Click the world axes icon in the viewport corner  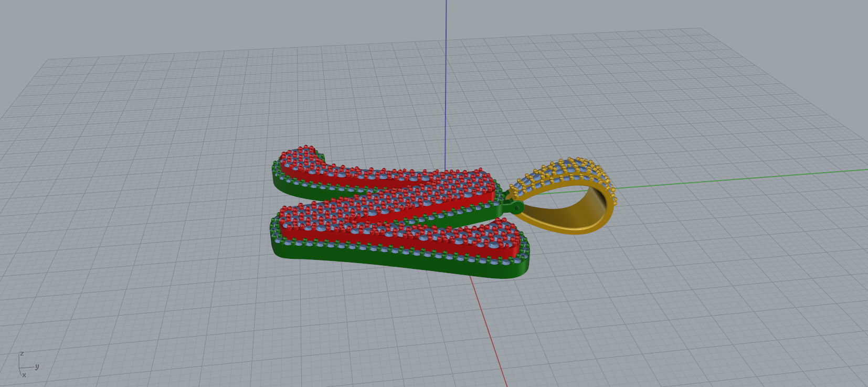(28, 364)
